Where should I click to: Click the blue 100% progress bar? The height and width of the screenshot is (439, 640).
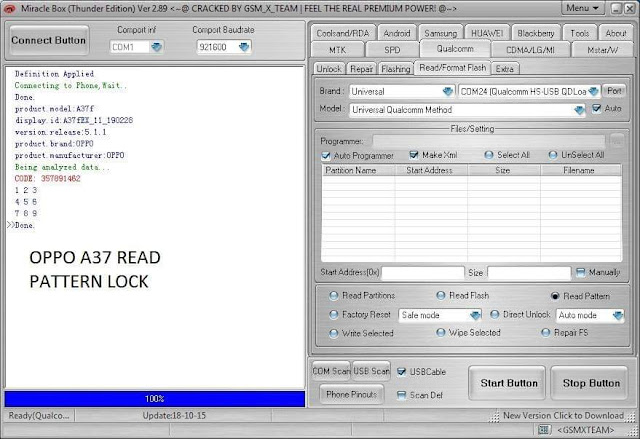155,399
